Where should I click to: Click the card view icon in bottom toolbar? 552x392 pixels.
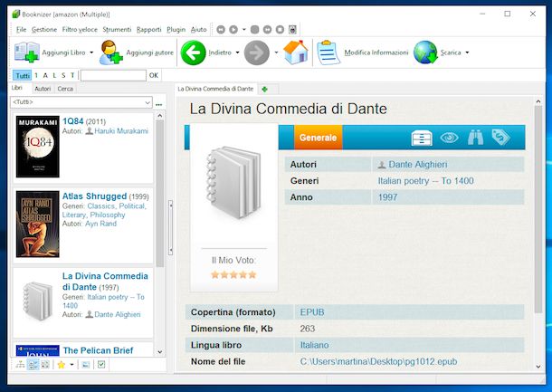(86, 365)
